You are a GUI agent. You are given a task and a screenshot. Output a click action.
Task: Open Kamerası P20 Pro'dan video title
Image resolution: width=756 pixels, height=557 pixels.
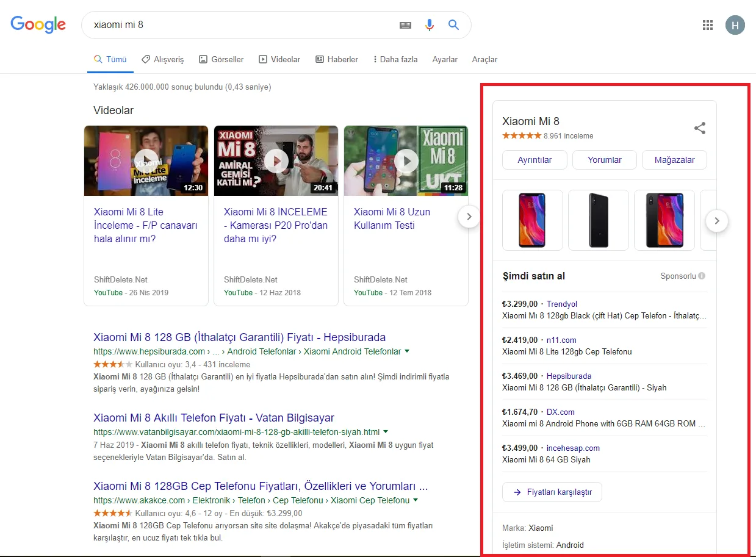pos(276,225)
